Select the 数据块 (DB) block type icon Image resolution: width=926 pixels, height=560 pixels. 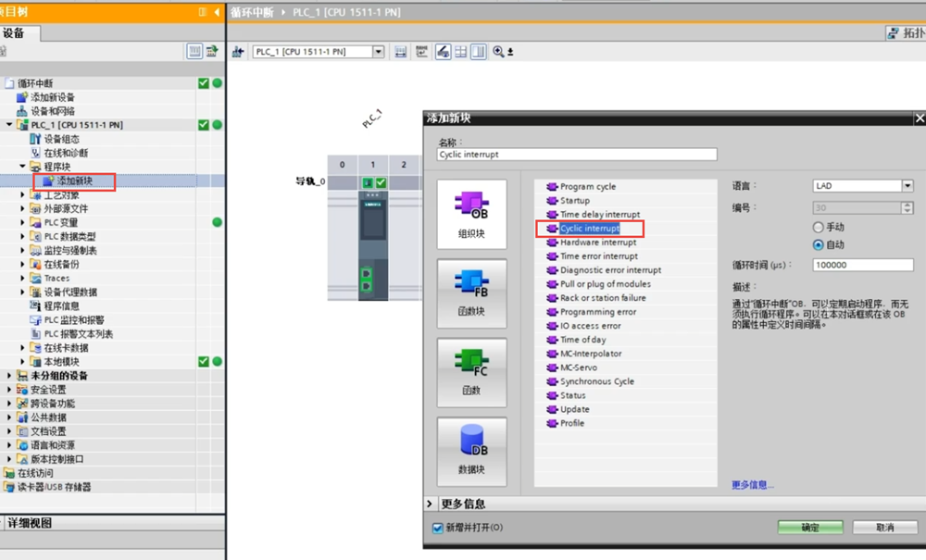coord(471,450)
